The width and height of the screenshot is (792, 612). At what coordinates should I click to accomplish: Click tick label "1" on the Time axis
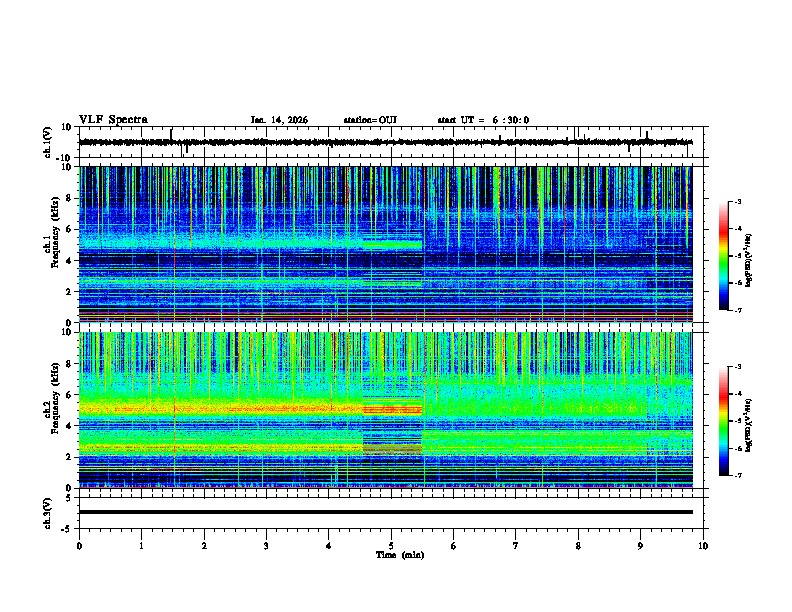(x=142, y=546)
